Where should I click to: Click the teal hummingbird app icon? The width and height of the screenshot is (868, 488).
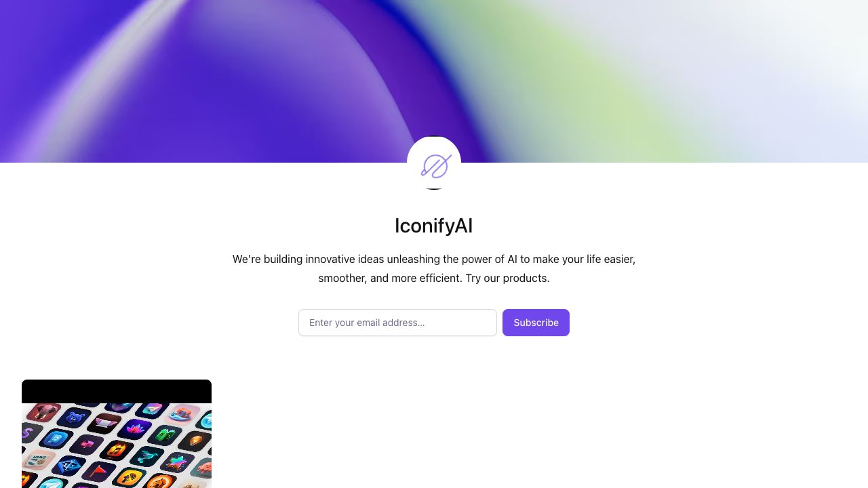point(147,456)
